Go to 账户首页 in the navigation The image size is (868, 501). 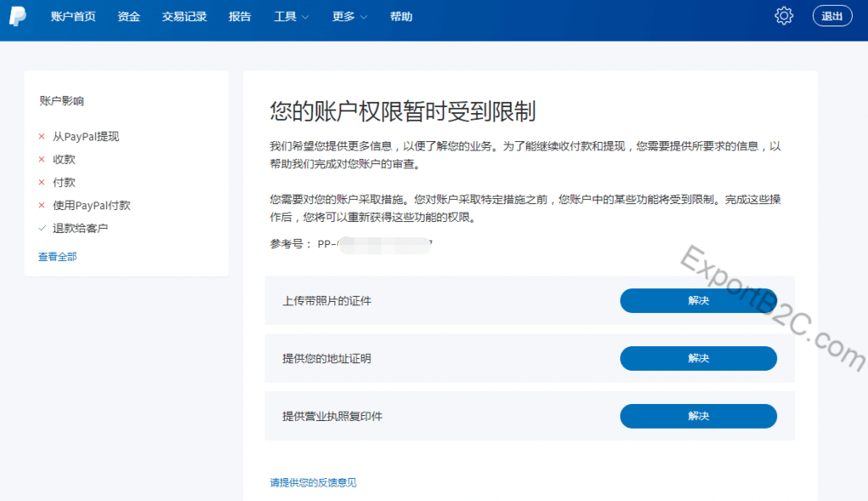click(73, 17)
